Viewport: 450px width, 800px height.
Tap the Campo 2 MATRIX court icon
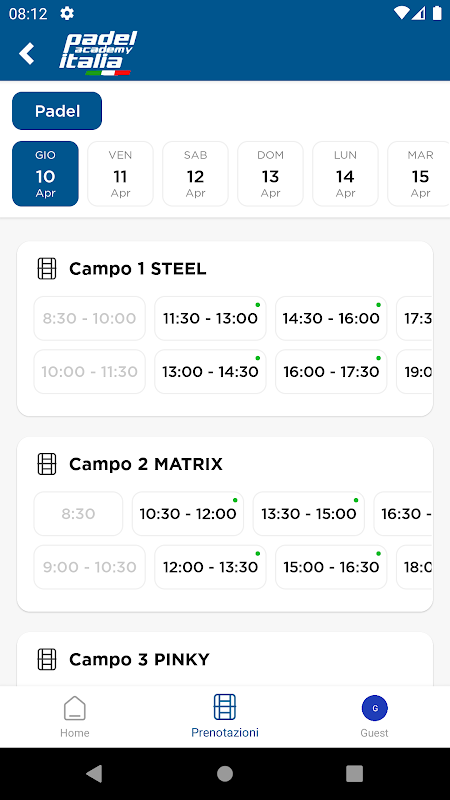pos(47,464)
